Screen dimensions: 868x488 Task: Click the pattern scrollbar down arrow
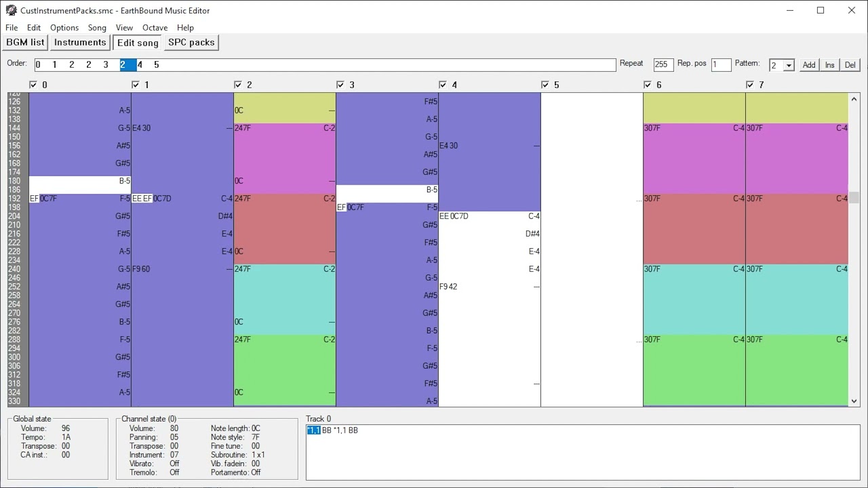(854, 401)
